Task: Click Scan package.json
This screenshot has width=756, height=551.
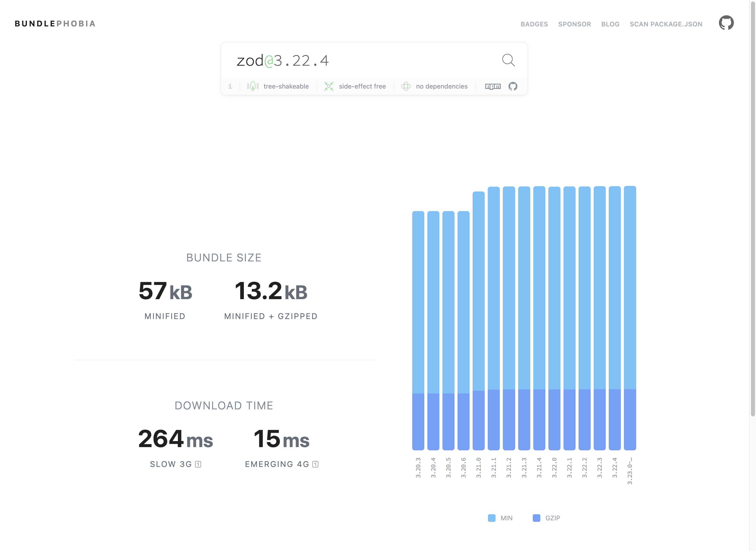Action: [x=666, y=24]
